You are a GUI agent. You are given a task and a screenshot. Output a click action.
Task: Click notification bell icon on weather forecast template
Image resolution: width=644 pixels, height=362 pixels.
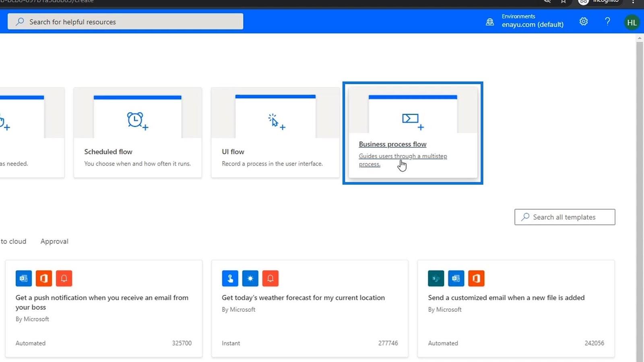(x=270, y=278)
